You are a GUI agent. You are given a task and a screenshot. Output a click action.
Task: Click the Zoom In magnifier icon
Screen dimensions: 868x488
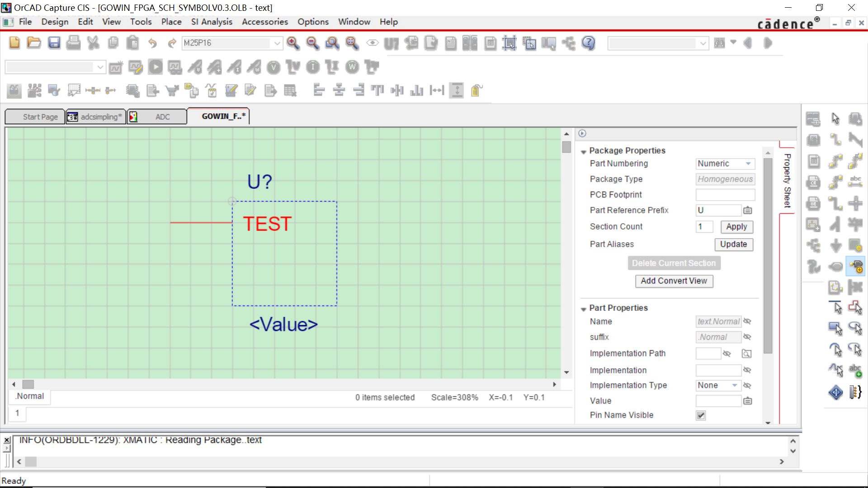click(293, 43)
